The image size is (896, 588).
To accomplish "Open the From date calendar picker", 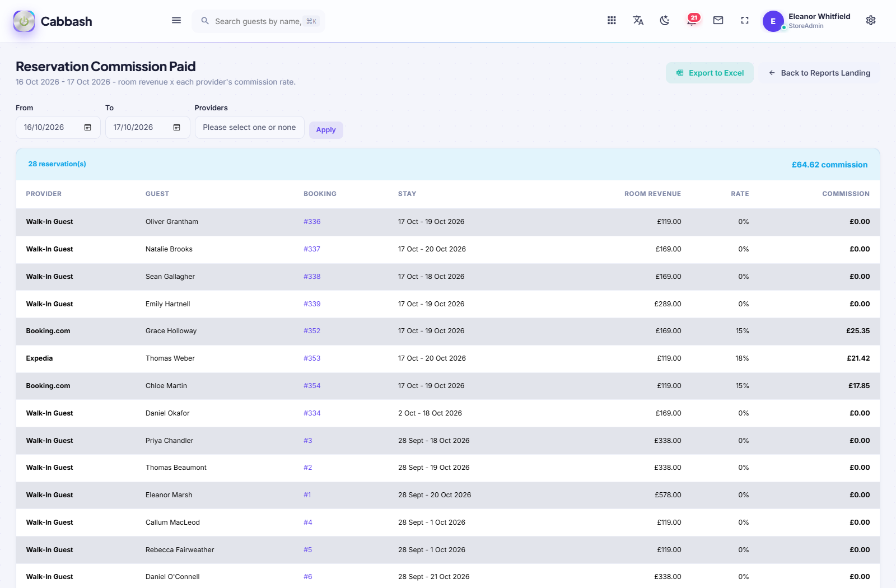I will tap(88, 128).
